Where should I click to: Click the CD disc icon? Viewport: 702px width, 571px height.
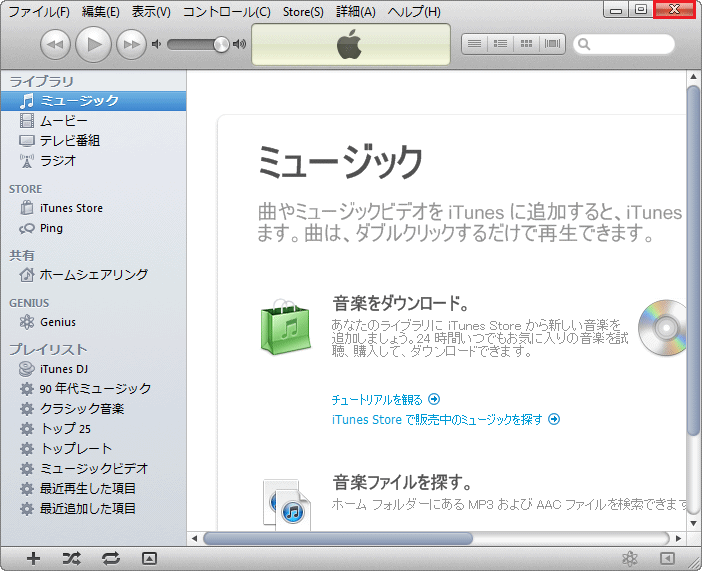pos(663,328)
